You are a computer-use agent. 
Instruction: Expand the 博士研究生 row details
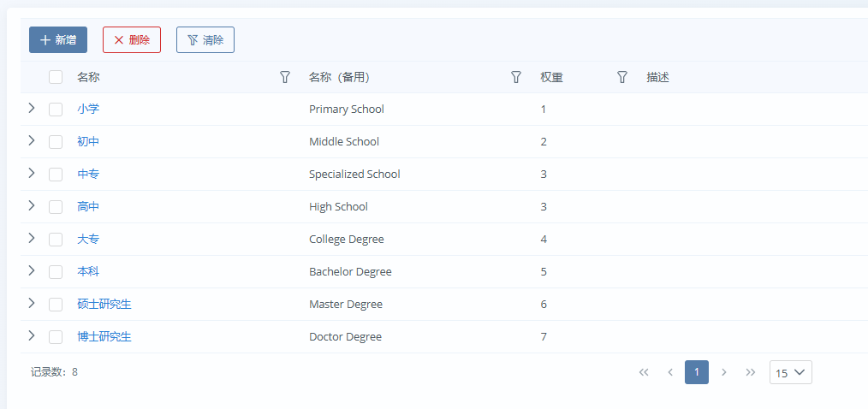coord(32,336)
